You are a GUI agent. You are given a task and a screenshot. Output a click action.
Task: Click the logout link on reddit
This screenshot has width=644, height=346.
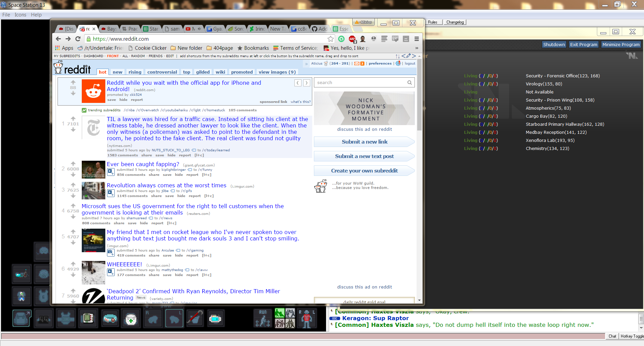coord(410,64)
